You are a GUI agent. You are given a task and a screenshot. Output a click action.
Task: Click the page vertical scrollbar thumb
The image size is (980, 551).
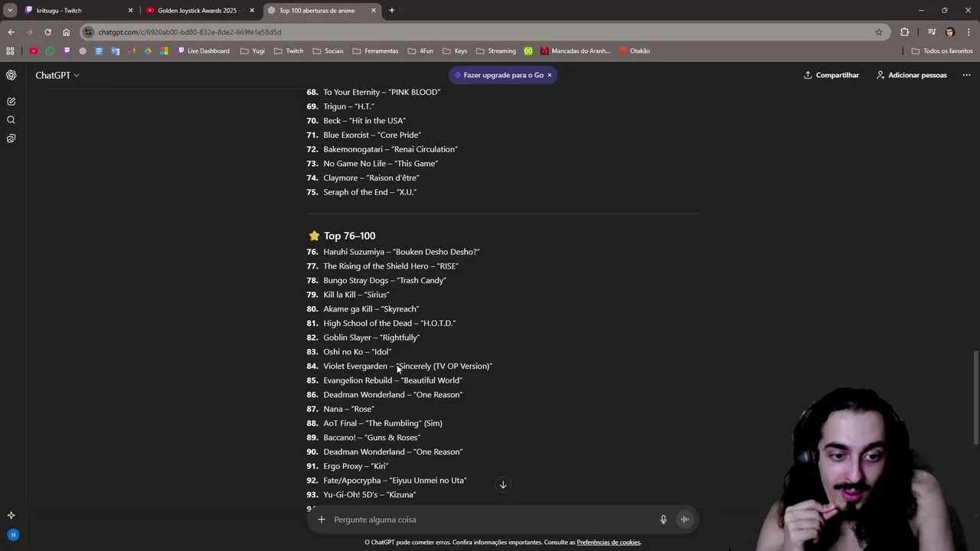[x=975, y=398]
